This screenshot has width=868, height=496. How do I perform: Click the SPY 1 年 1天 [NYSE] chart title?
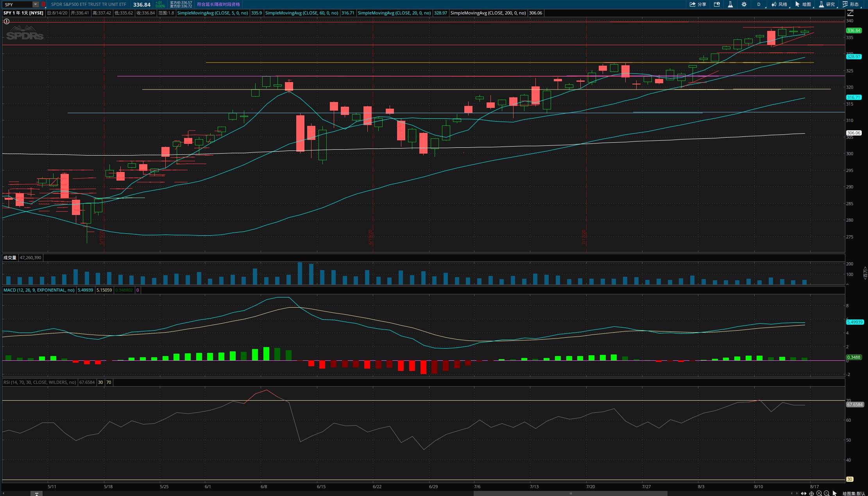(23, 13)
